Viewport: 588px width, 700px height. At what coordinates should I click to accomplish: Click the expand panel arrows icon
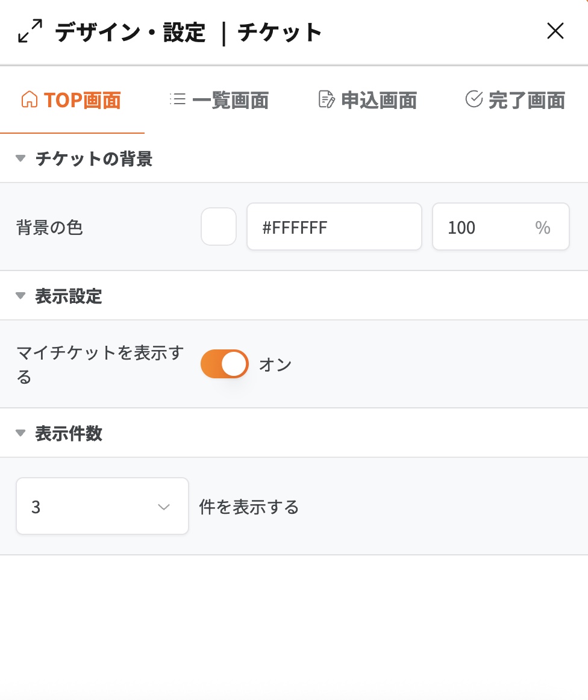(30, 31)
